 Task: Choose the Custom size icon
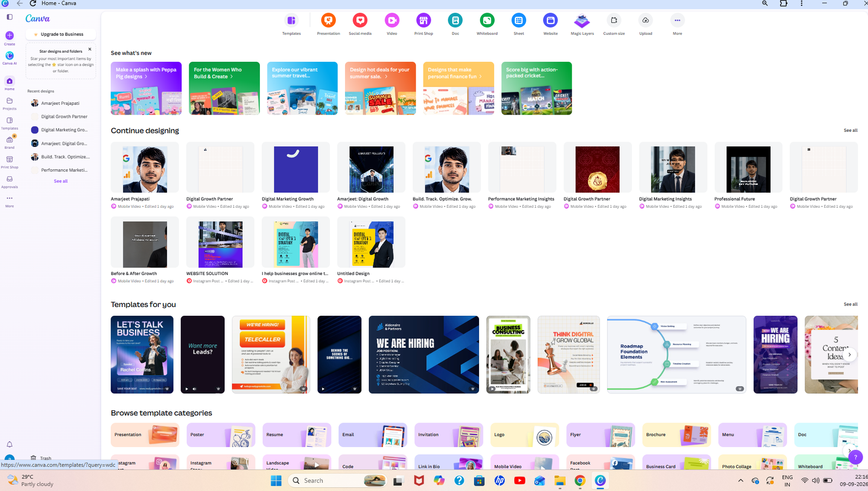point(614,21)
